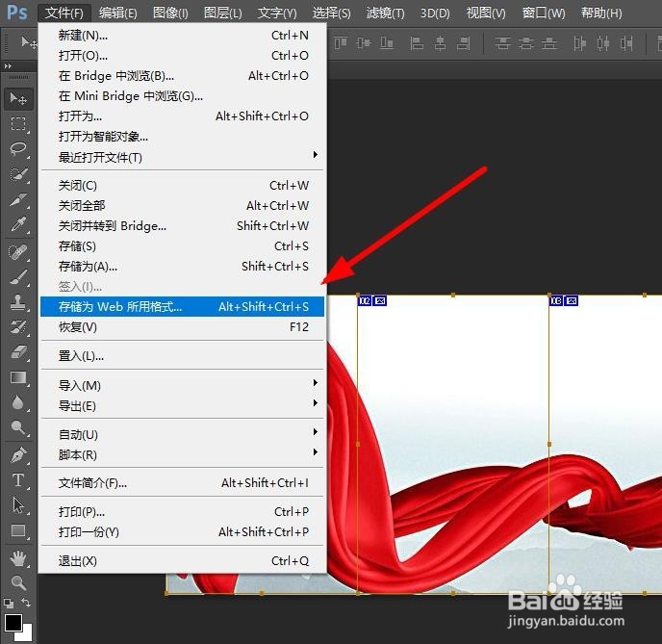Viewport: 662px width, 644px height.
Task: Click the align vertical centers icon
Action: 363,43
